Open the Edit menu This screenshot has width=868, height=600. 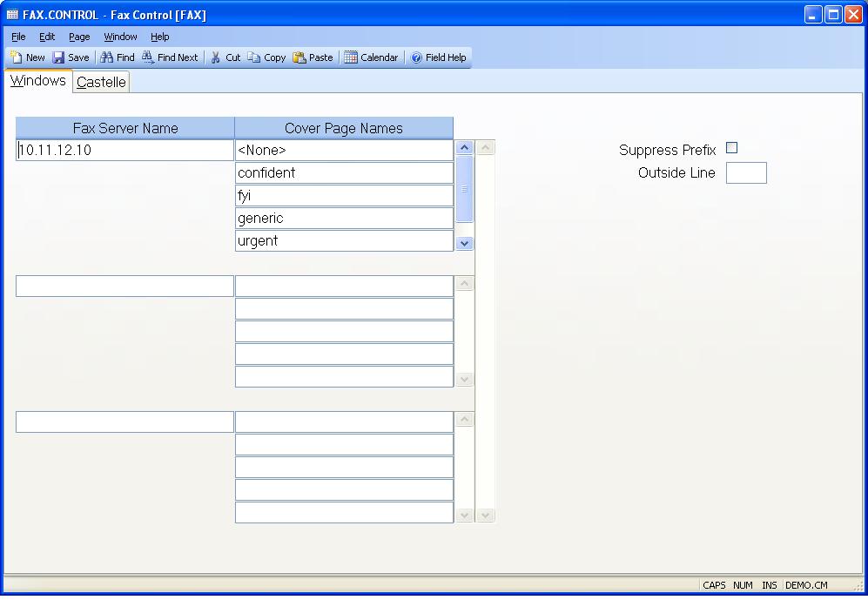click(x=47, y=37)
